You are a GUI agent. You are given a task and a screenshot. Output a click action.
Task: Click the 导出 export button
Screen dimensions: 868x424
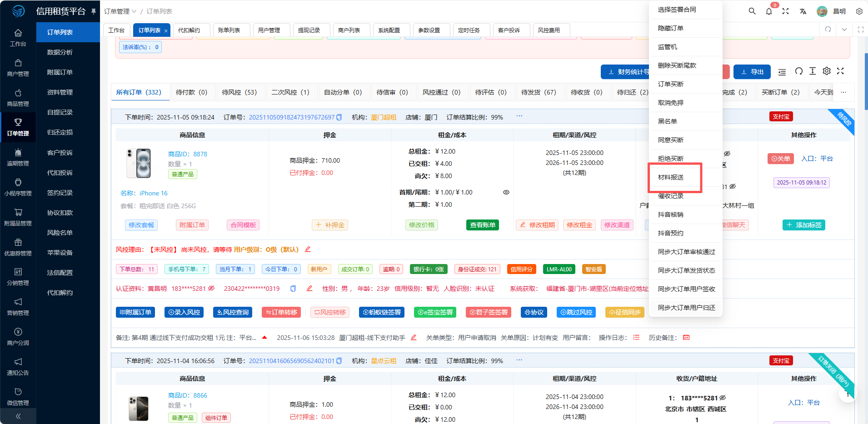click(x=752, y=72)
